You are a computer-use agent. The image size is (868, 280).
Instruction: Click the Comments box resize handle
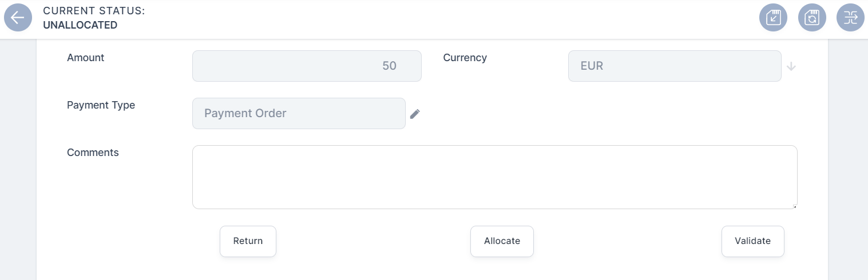pyautogui.click(x=795, y=206)
